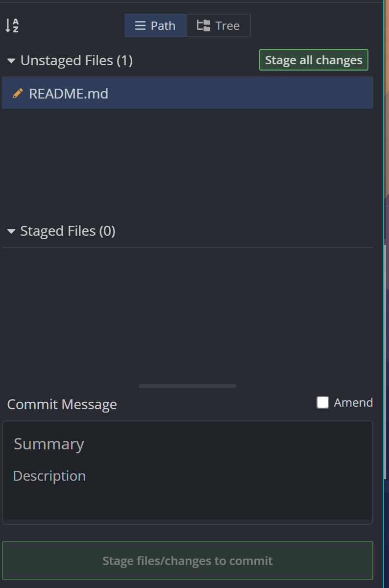
Task: Click the list icon on Path button
Action: point(140,25)
